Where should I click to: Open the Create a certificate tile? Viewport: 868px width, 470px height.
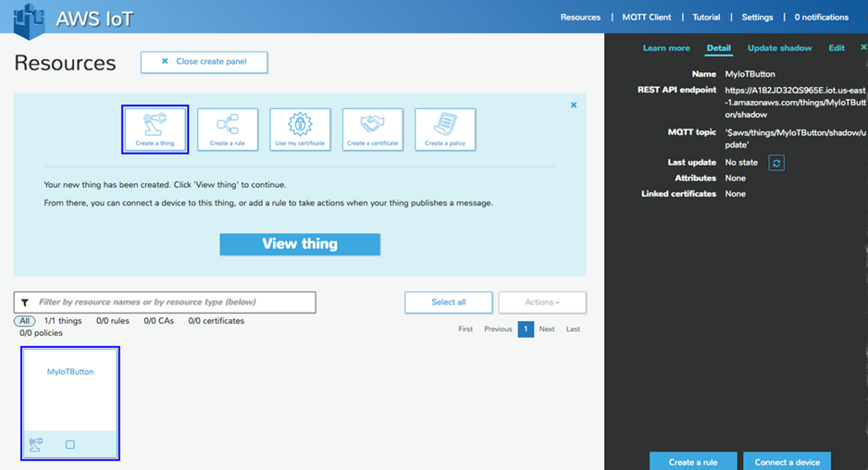tap(373, 130)
